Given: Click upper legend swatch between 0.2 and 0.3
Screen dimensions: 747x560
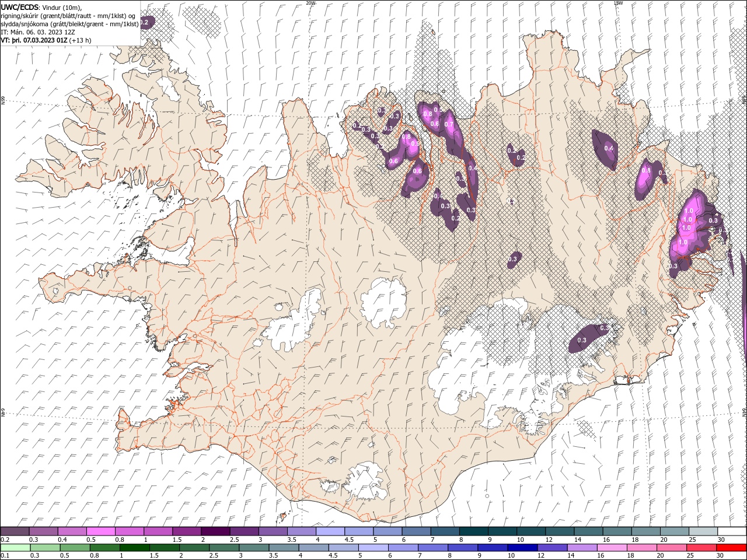Looking at the screenshot, I should coord(15,531).
